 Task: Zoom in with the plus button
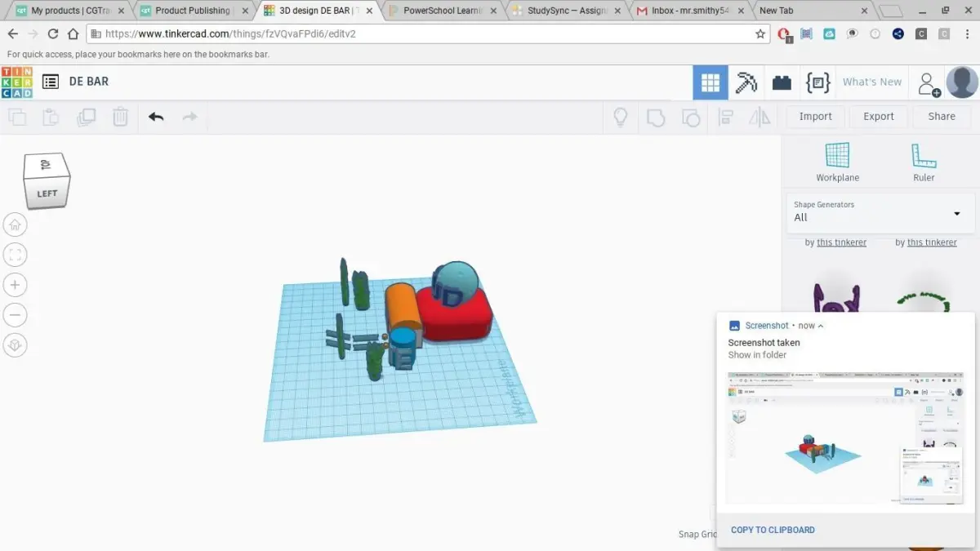tap(15, 285)
